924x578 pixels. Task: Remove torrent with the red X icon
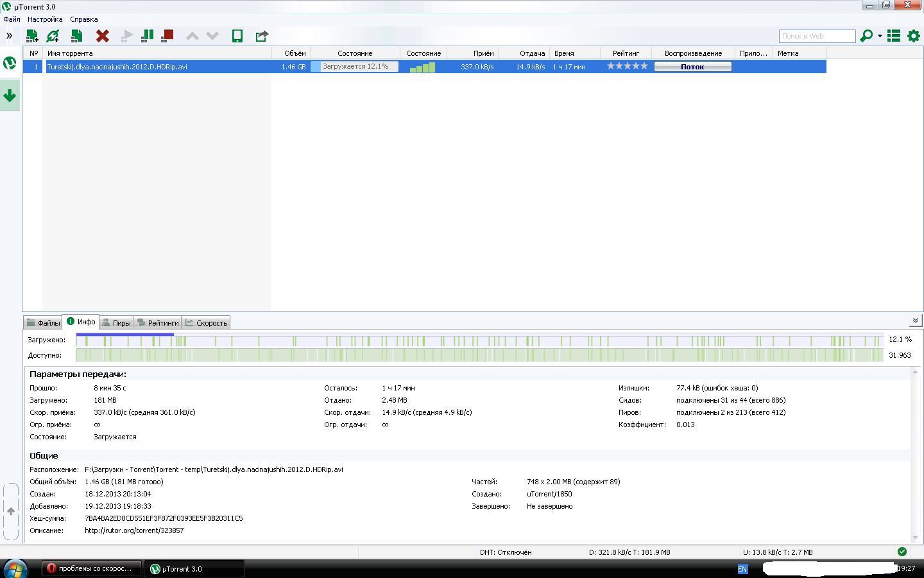pos(102,36)
